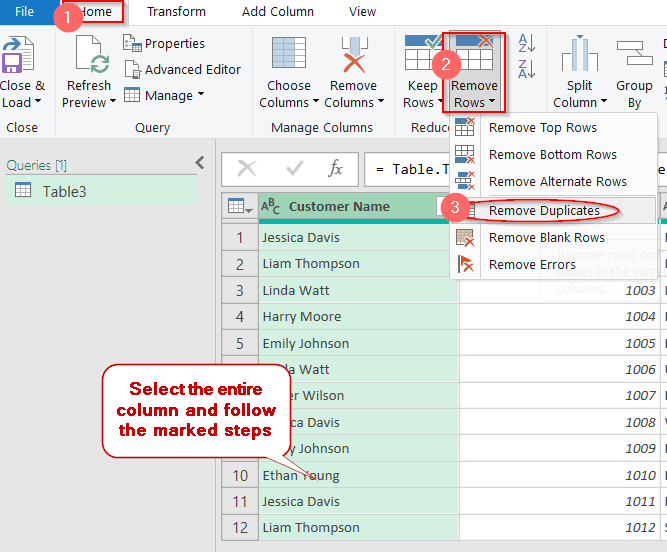Image resolution: width=667 pixels, height=552 pixels.
Task: Expand the Remove Columns dropdown arrow
Action: click(x=381, y=101)
